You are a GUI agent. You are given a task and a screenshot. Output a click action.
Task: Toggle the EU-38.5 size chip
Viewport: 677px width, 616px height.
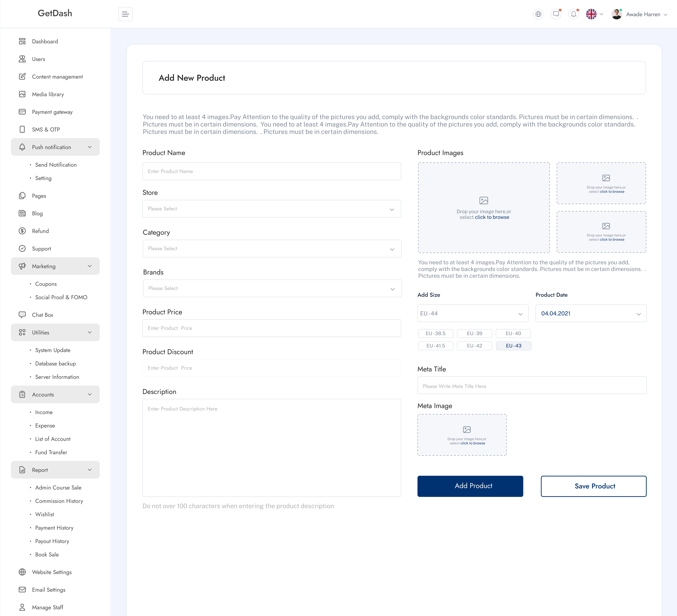coord(436,333)
